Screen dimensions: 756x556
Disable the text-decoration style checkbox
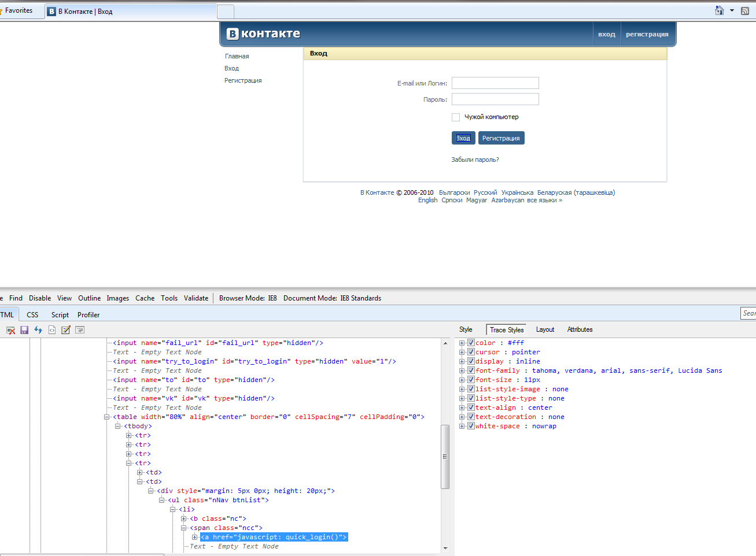click(471, 417)
